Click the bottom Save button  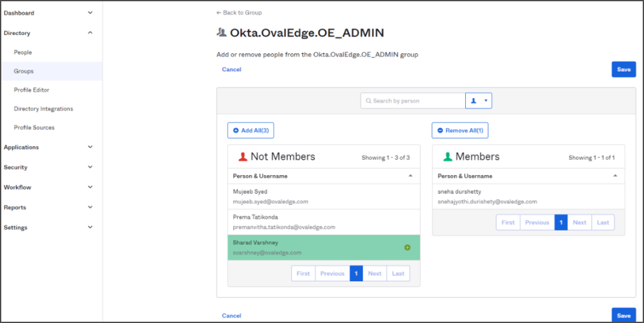pyautogui.click(x=624, y=315)
